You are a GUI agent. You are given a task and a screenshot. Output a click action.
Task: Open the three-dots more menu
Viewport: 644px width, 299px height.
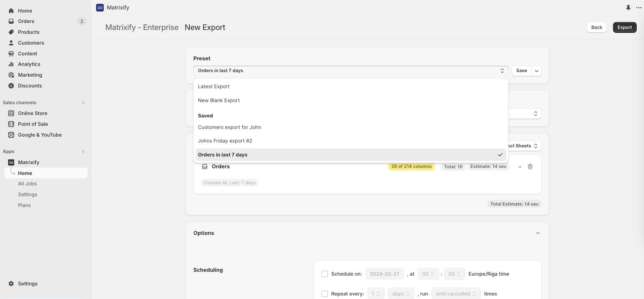[x=638, y=8]
